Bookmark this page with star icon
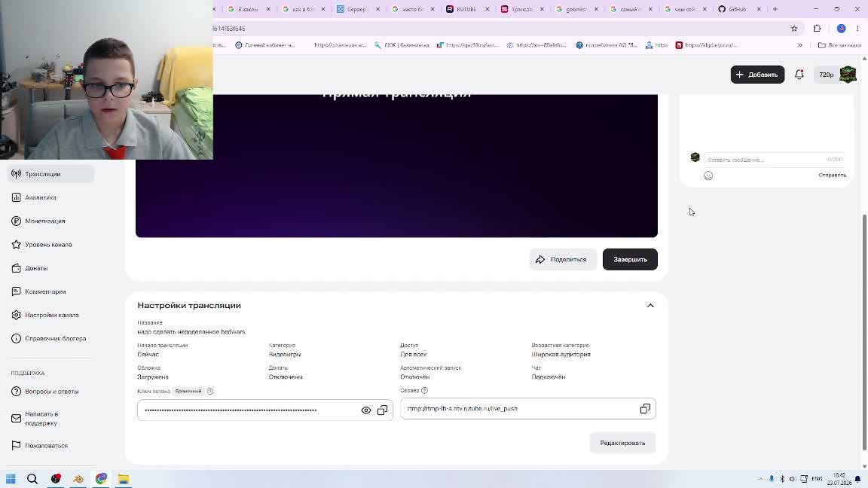 (794, 28)
